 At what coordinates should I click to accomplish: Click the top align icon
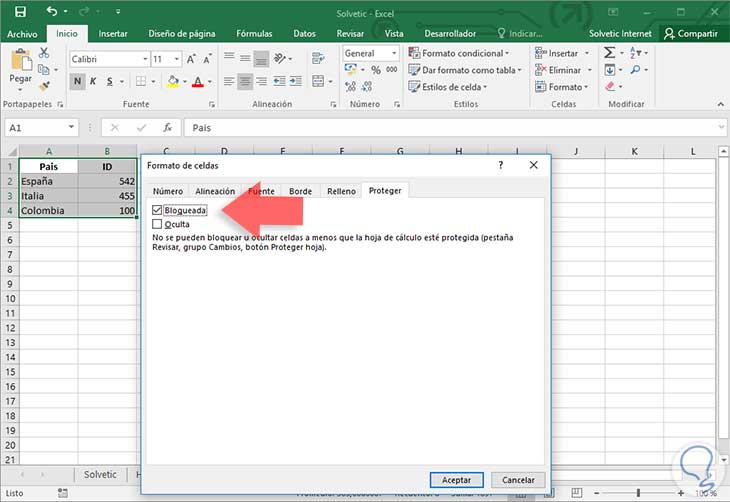[229, 58]
